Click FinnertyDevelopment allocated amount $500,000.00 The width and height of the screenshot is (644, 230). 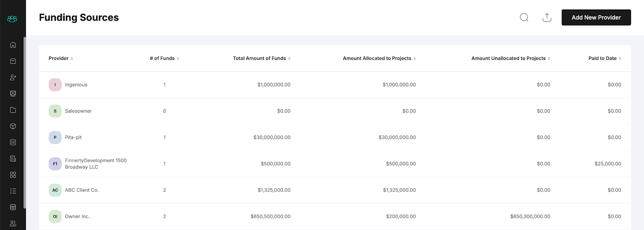[401, 164]
